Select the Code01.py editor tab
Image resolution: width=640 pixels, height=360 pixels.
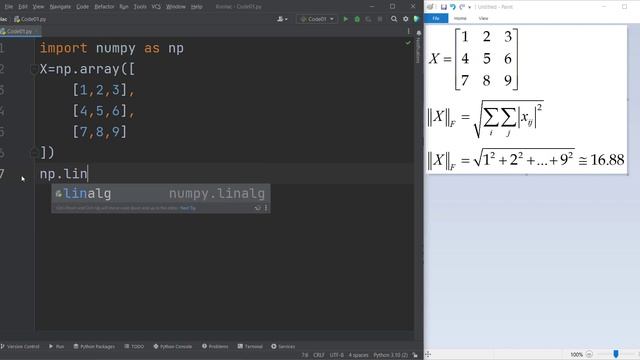(19, 31)
